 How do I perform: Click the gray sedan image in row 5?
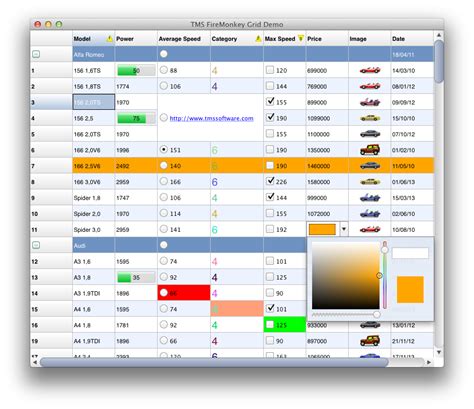(x=370, y=134)
